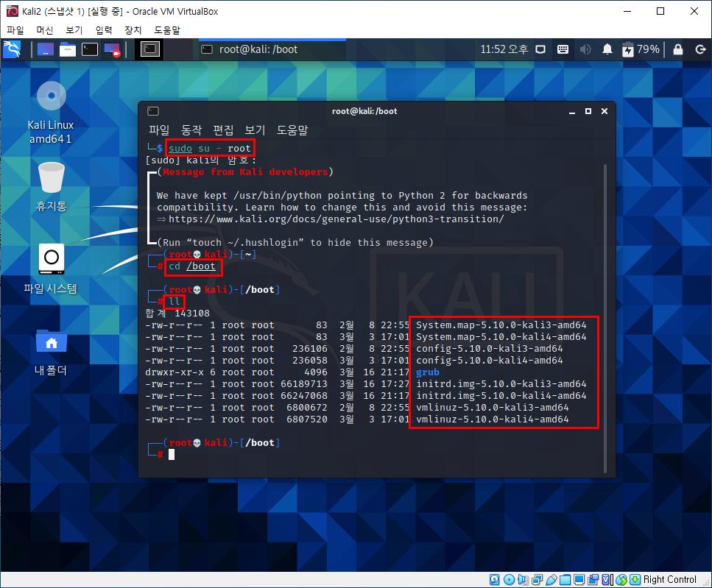Select the workspace switcher terminal thumbnail

click(150, 49)
